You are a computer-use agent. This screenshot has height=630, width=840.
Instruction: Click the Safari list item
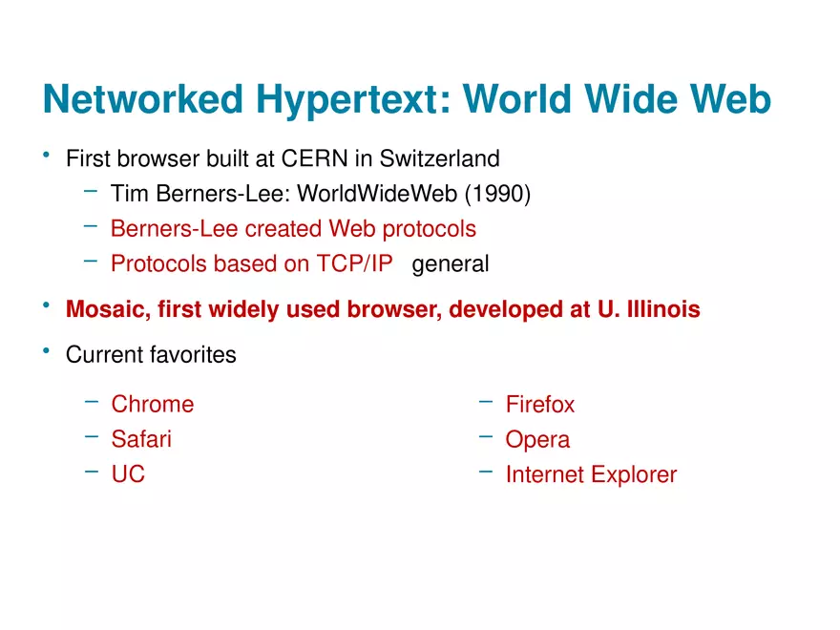tap(141, 440)
